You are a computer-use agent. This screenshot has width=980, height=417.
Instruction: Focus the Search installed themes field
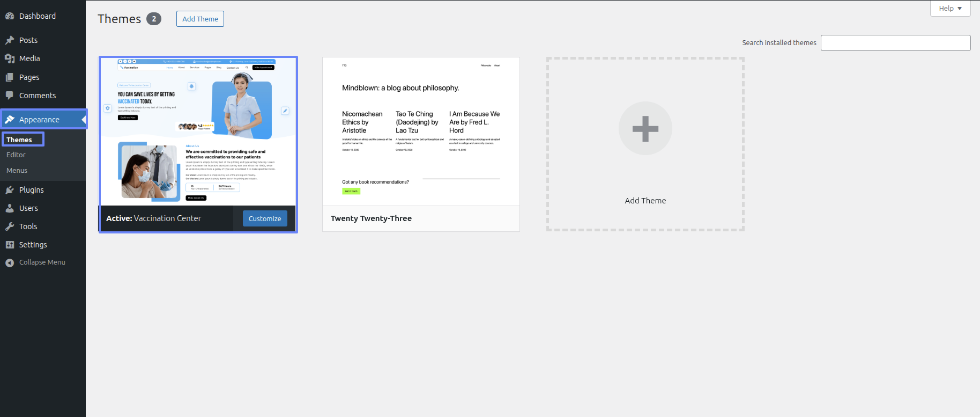[895, 43]
